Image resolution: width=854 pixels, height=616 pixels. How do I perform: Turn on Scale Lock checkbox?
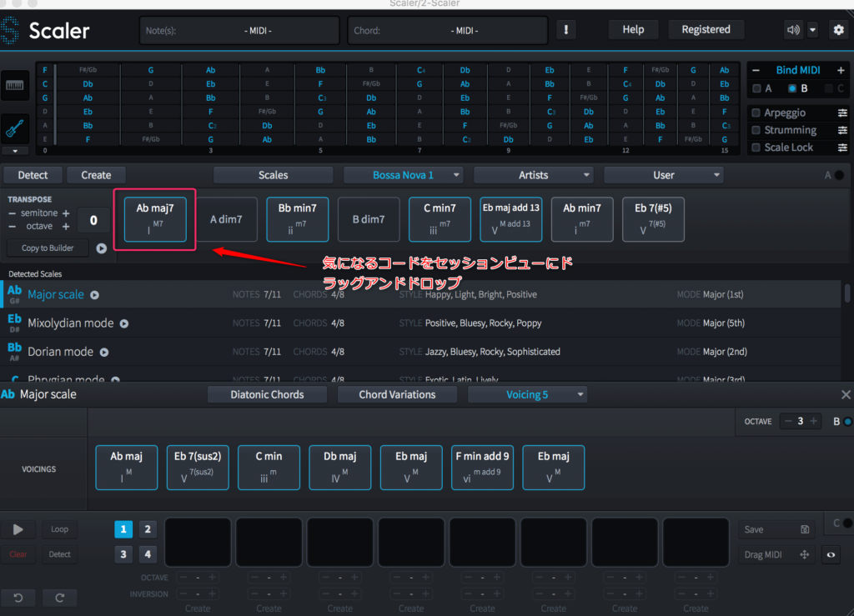point(756,148)
